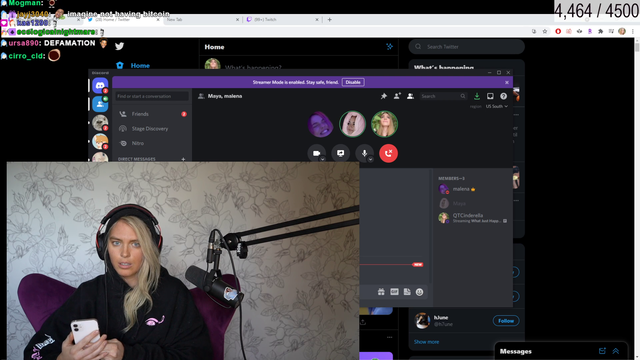
Task: Click the Discord Search box
Action: [443, 96]
